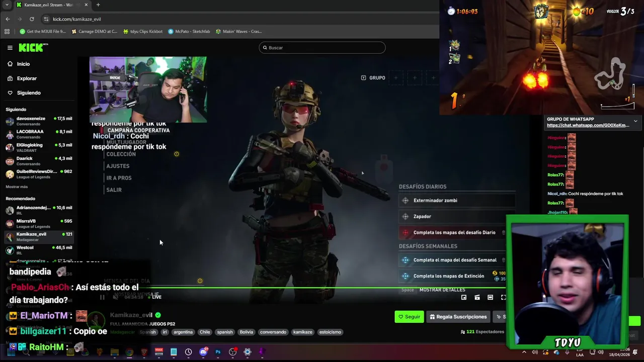Open site info icon in address bar
This screenshot has height=362, width=644.
[46, 19]
